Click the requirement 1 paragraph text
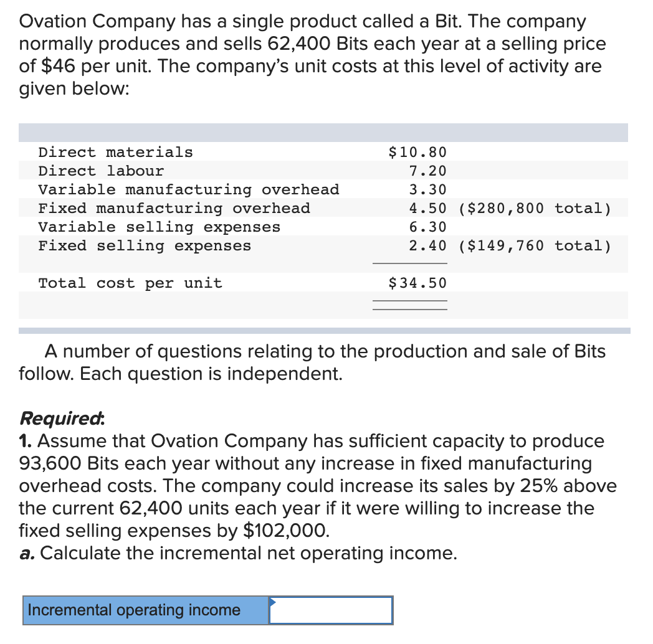 pyautogui.click(x=312, y=486)
